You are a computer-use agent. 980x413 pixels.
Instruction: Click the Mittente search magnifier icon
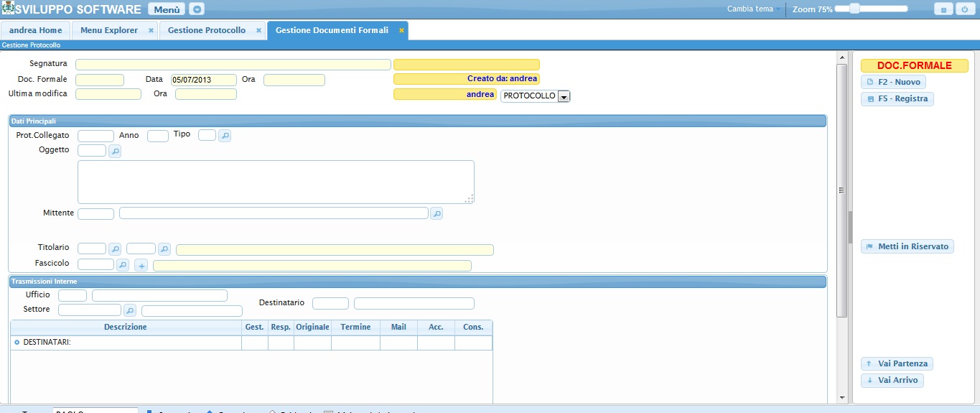pyautogui.click(x=436, y=213)
